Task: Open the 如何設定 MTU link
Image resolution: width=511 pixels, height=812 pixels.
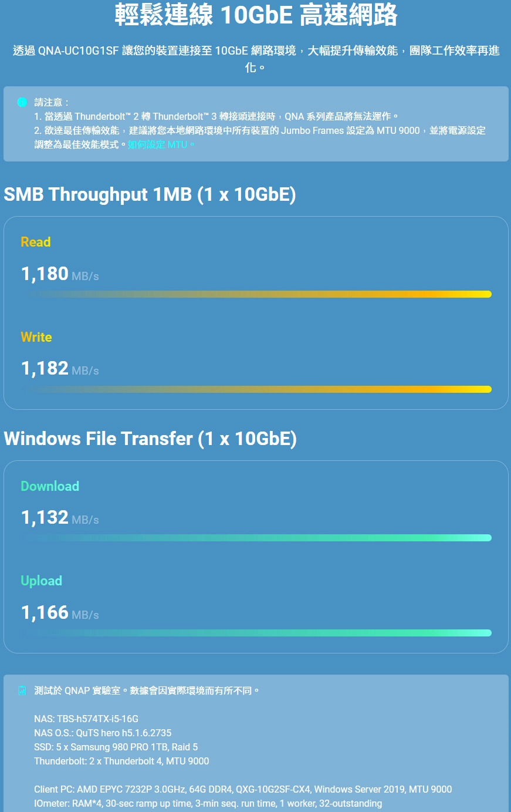Action: coord(157,144)
